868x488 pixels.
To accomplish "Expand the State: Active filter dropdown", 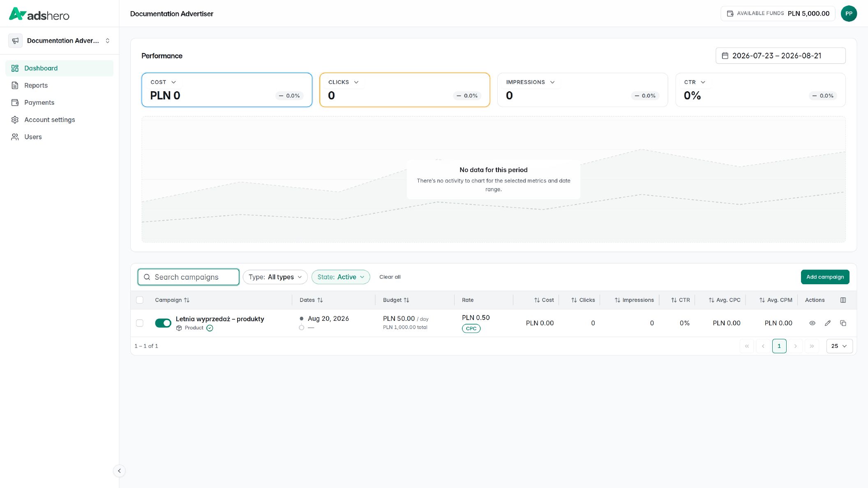I will pyautogui.click(x=341, y=277).
